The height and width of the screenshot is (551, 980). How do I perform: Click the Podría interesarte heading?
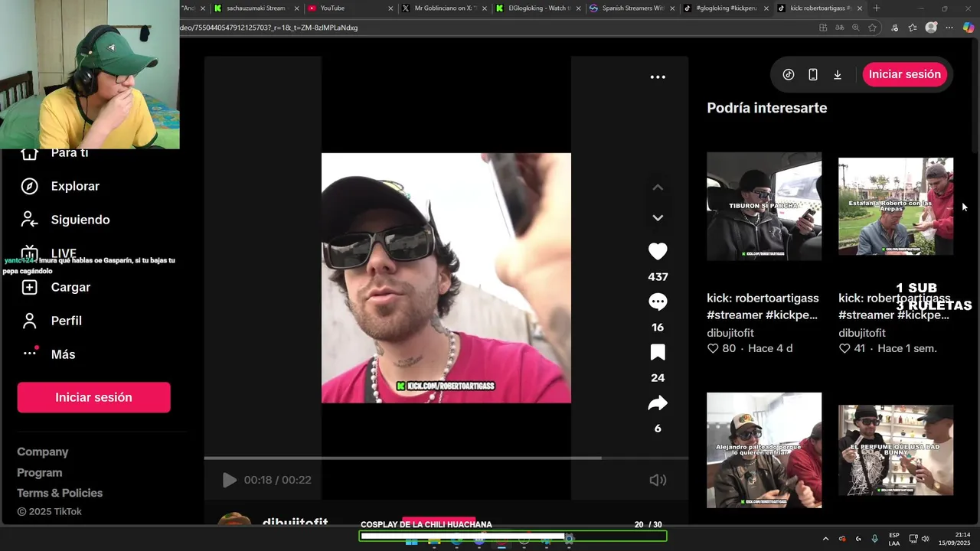coord(767,108)
